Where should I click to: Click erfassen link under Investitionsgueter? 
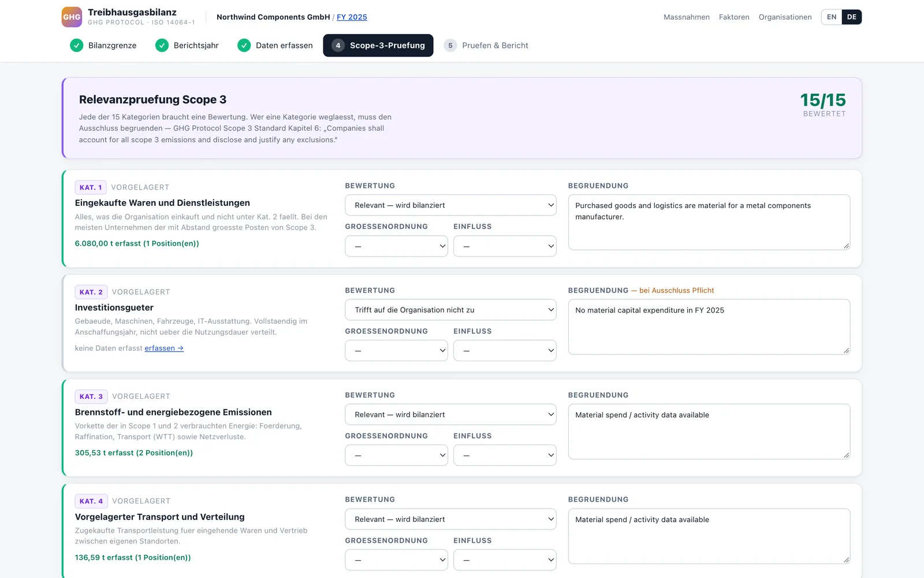click(164, 348)
